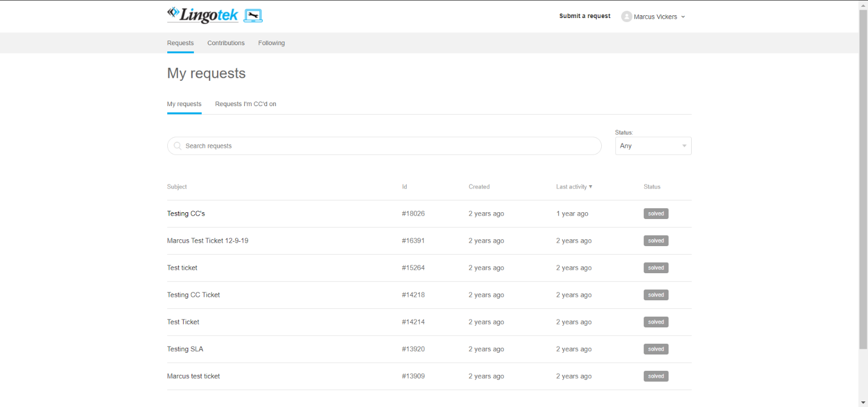Click the user avatar icon
The height and width of the screenshot is (407, 868).
pyautogui.click(x=626, y=17)
